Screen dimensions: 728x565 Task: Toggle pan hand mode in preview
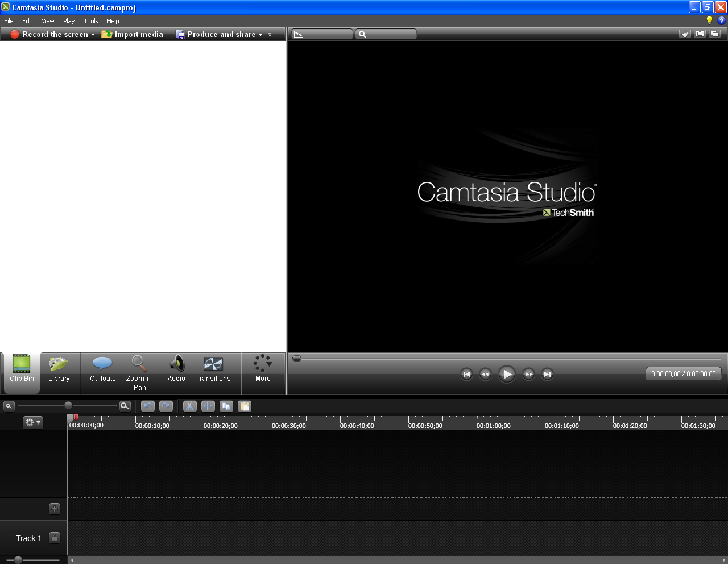point(685,34)
